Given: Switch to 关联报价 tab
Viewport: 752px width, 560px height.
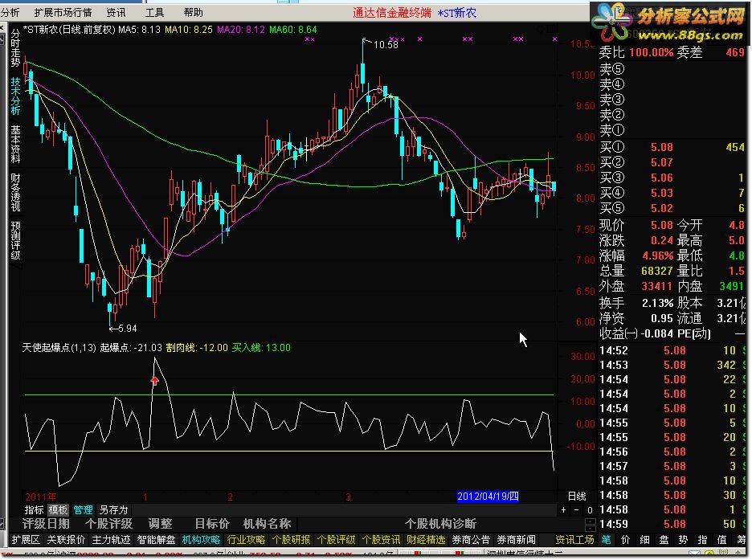Looking at the screenshot, I should tap(66, 540).
